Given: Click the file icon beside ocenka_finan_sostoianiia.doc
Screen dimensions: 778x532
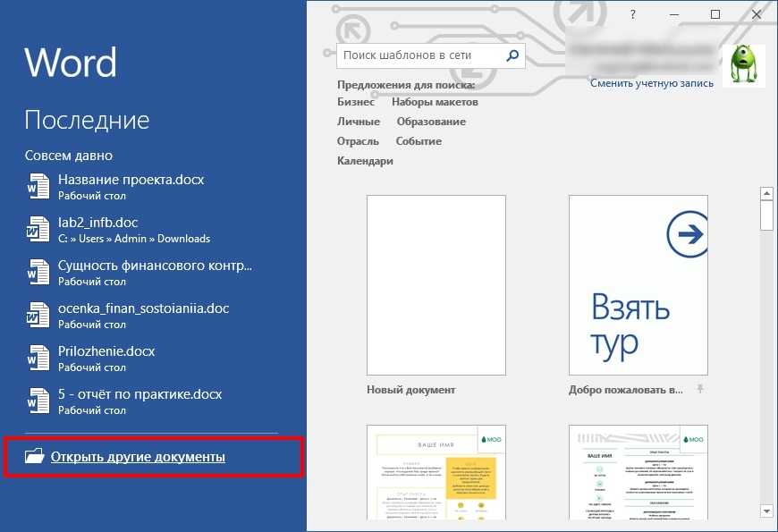Looking at the screenshot, I should tap(38, 316).
